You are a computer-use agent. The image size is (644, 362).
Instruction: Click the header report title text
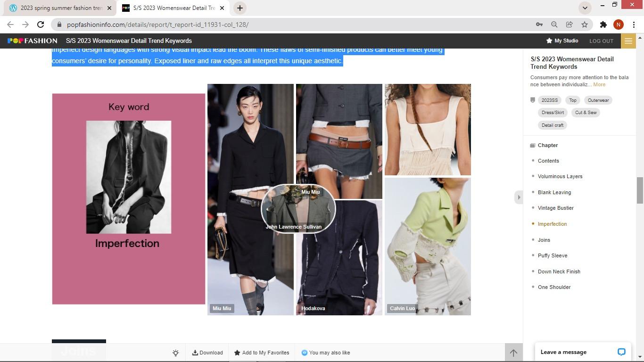[x=129, y=41]
